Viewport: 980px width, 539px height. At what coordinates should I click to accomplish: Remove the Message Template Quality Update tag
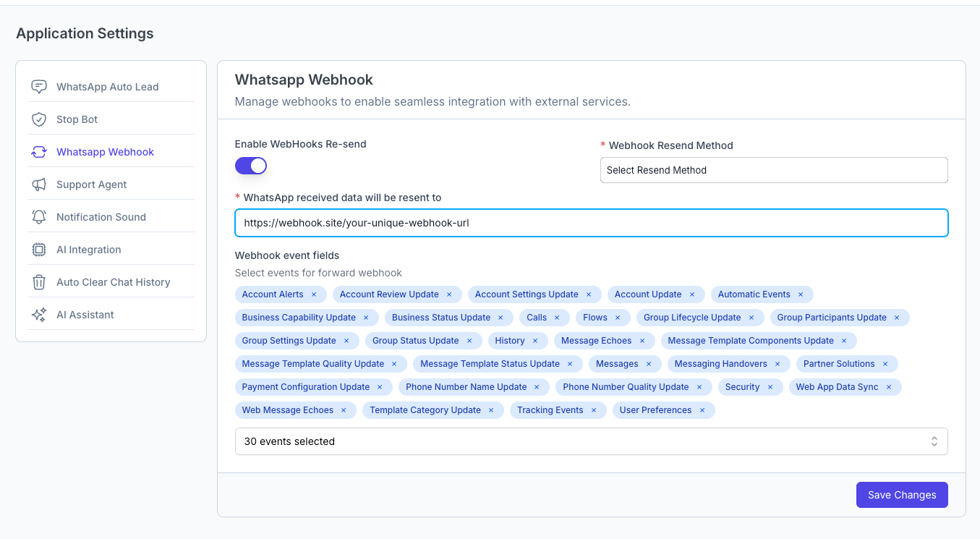[394, 364]
